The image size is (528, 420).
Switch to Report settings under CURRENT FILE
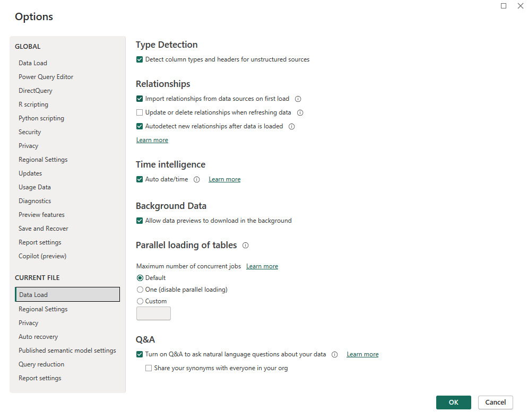(40, 378)
